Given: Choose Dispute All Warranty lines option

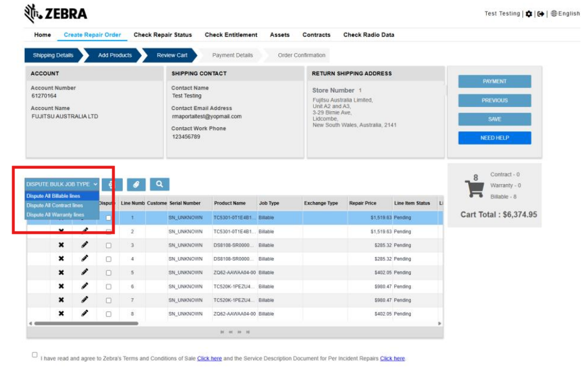Looking at the screenshot, I should coord(62,215).
